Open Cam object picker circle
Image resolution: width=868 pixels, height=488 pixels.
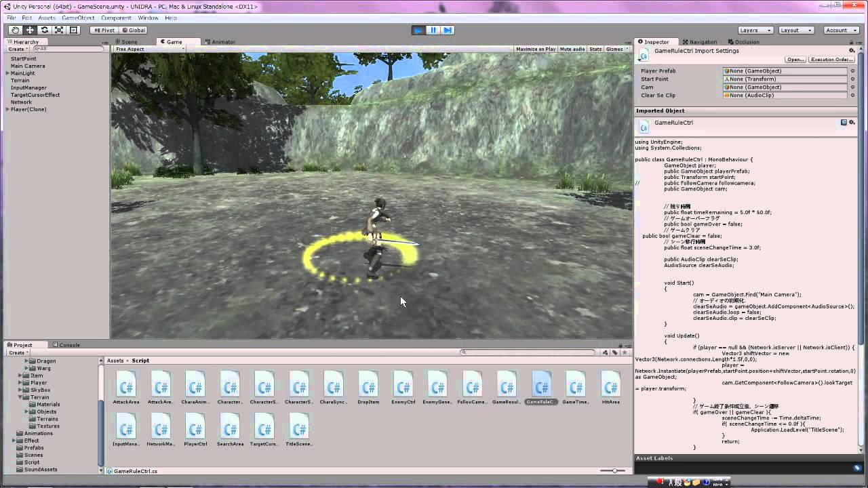point(852,87)
